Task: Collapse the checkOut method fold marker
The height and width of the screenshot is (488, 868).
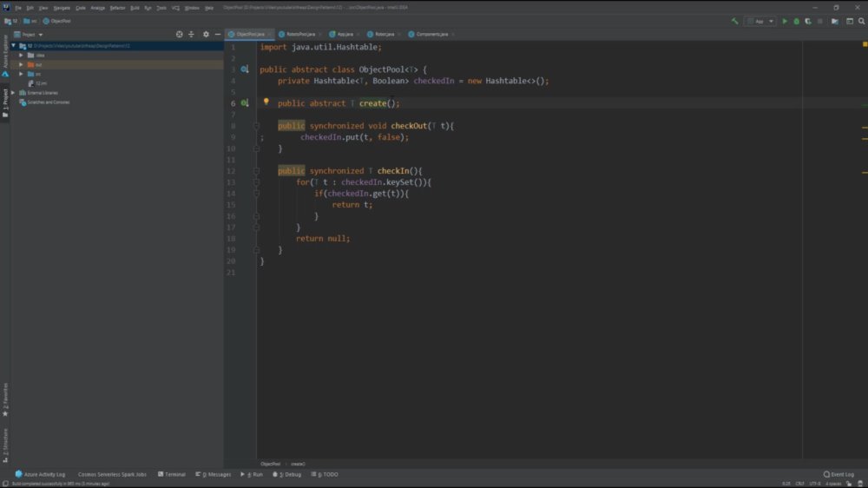Action: coord(256,126)
